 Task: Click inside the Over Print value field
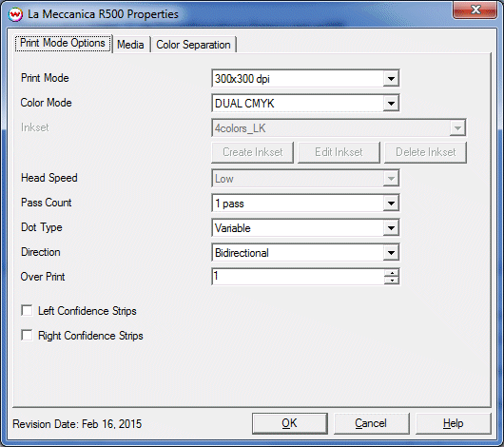pyautogui.click(x=298, y=277)
